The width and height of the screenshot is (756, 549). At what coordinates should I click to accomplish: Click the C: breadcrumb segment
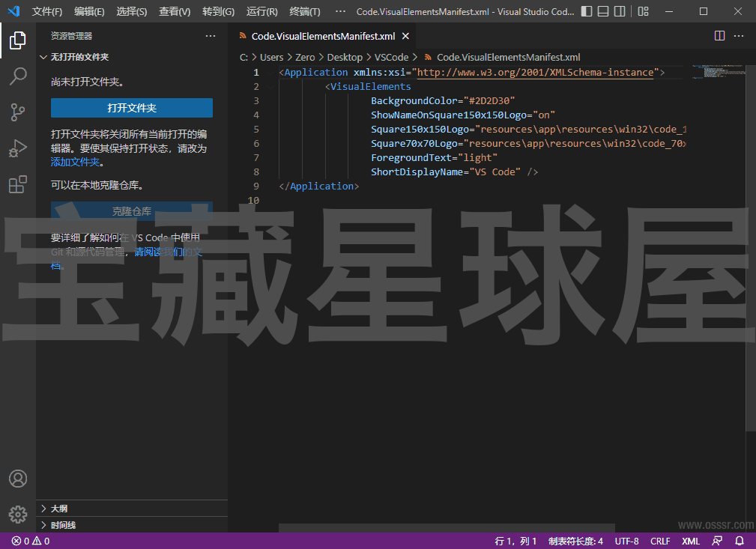coord(244,58)
